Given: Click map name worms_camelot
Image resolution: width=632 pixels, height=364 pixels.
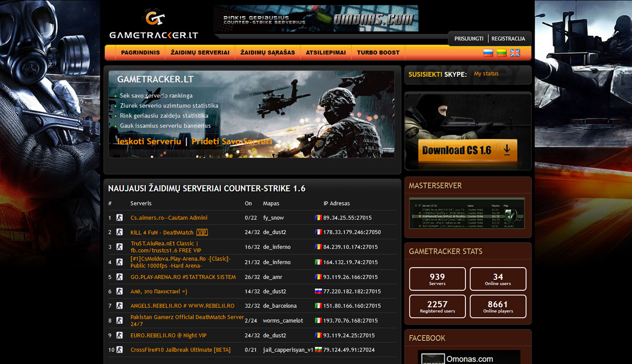Looking at the screenshot, I should [x=283, y=321].
